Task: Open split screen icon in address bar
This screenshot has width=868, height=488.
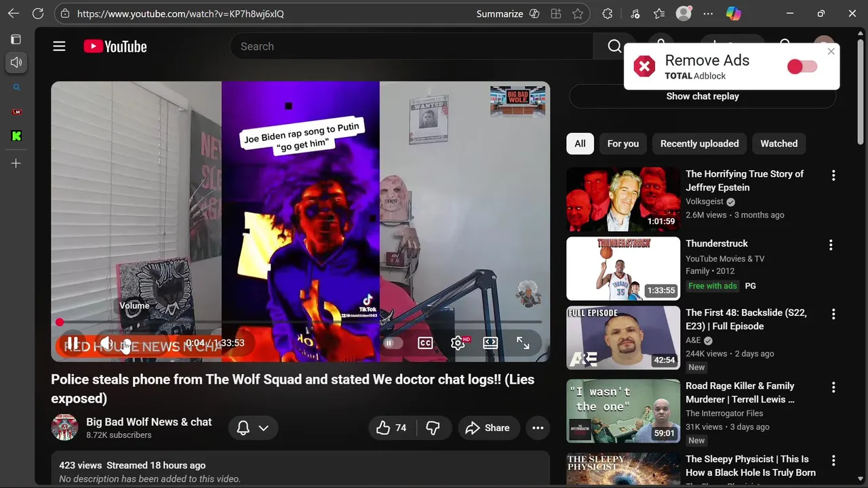Action: [556, 14]
